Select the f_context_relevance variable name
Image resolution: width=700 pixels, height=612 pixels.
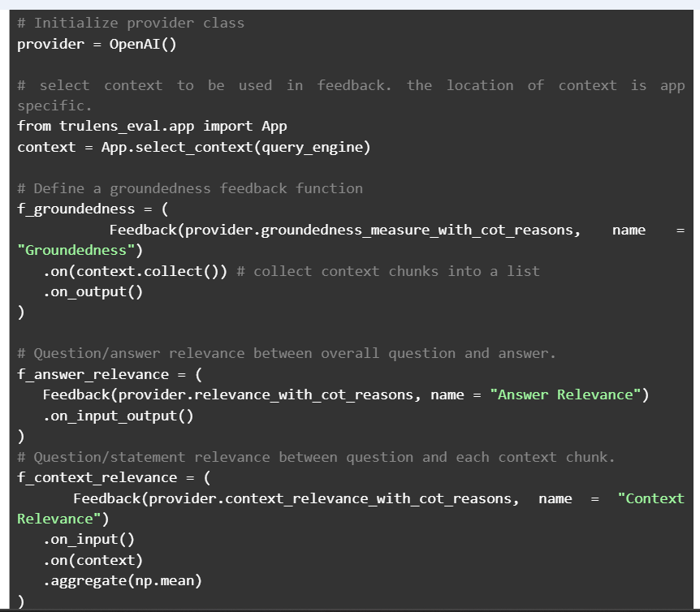(97, 477)
